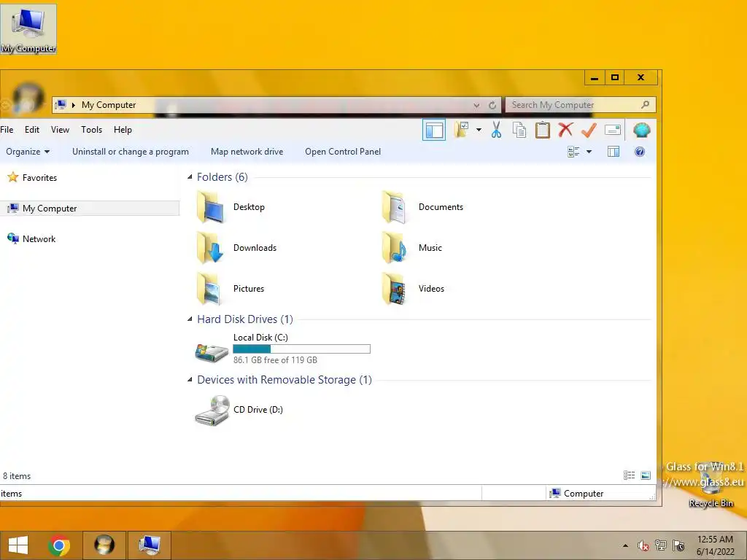Select the Desktop folder icon

coord(210,207)
